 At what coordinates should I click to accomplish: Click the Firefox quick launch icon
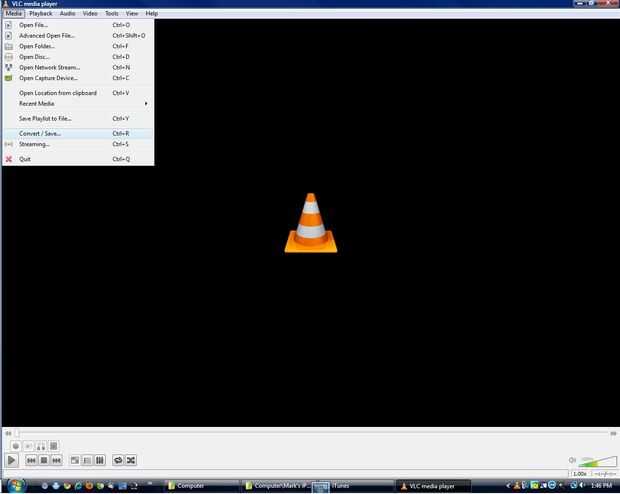point(89,486)
